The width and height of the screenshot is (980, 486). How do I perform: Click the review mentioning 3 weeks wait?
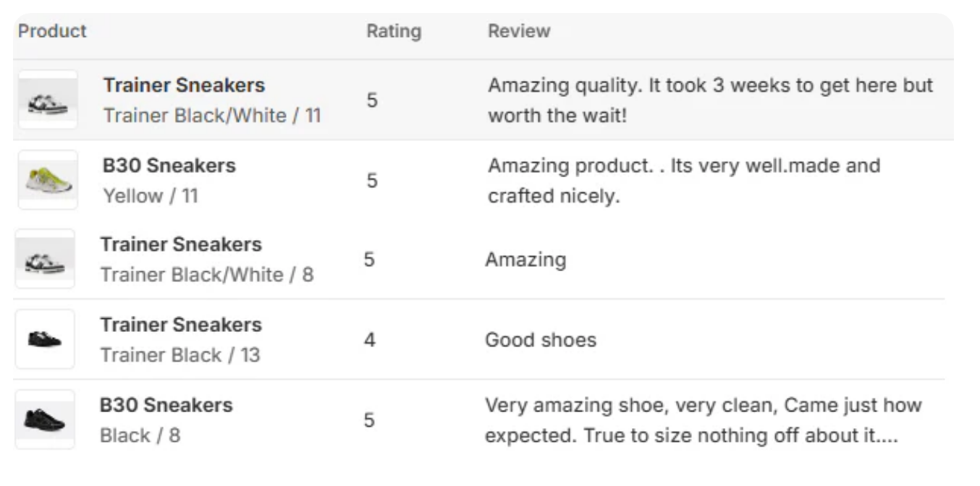(x=710, y=101)
